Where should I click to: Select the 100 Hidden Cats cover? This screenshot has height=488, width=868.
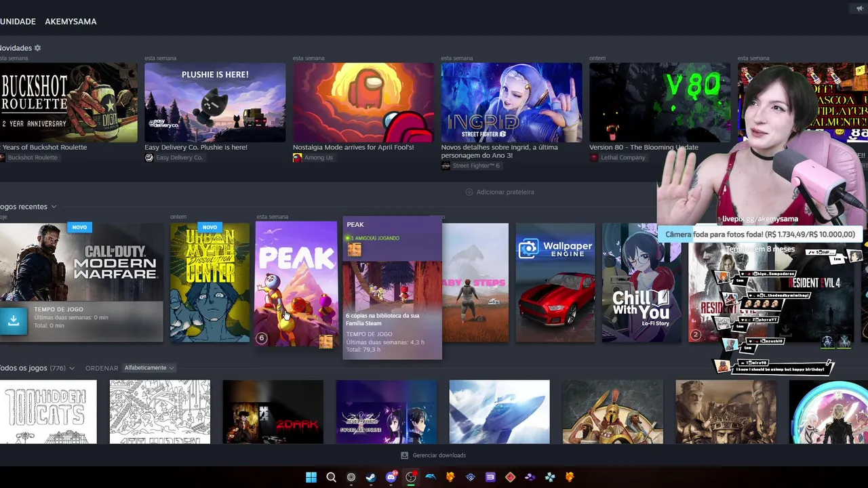click(x=48, y=412)
